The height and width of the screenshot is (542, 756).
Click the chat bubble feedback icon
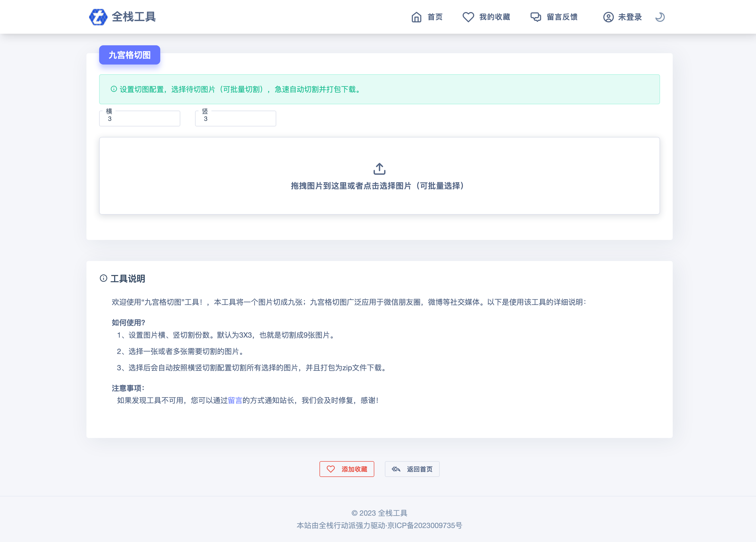(x=536, y=17)
